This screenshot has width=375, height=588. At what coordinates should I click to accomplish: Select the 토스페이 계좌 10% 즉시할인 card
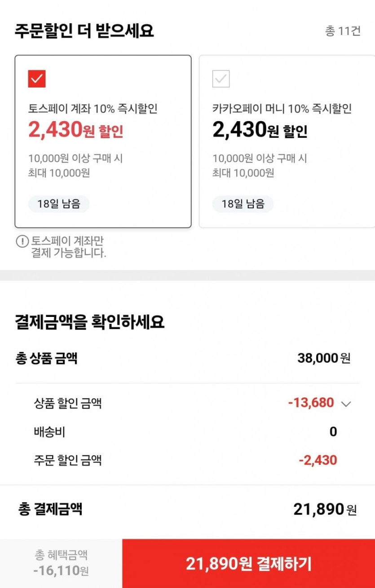pos(103,141)
